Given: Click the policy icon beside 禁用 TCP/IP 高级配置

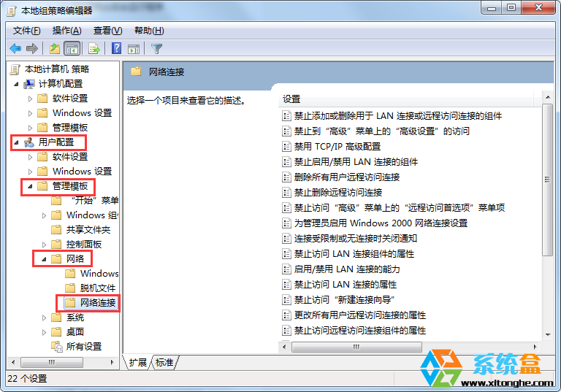Looking at the screenshot, I should click(x=286, y=146).
